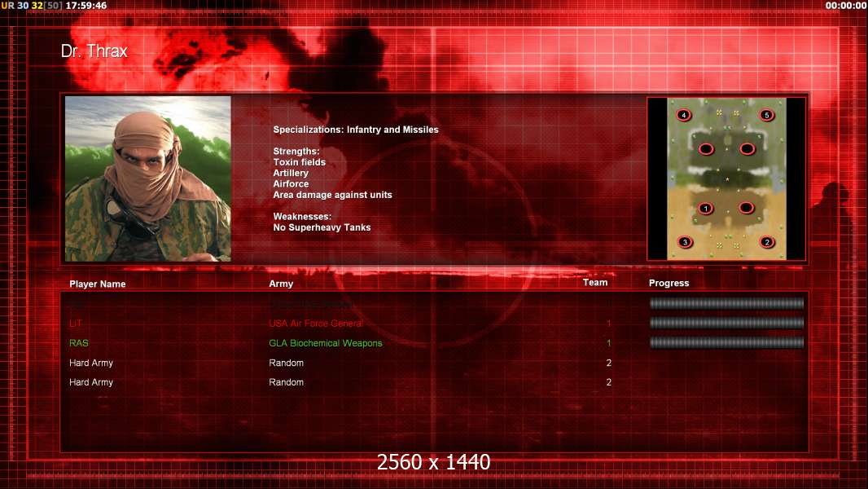The height and width of the screenshot is (489, 868).
Task: Click the 17:59:46 clock readout
Action: 86,6
